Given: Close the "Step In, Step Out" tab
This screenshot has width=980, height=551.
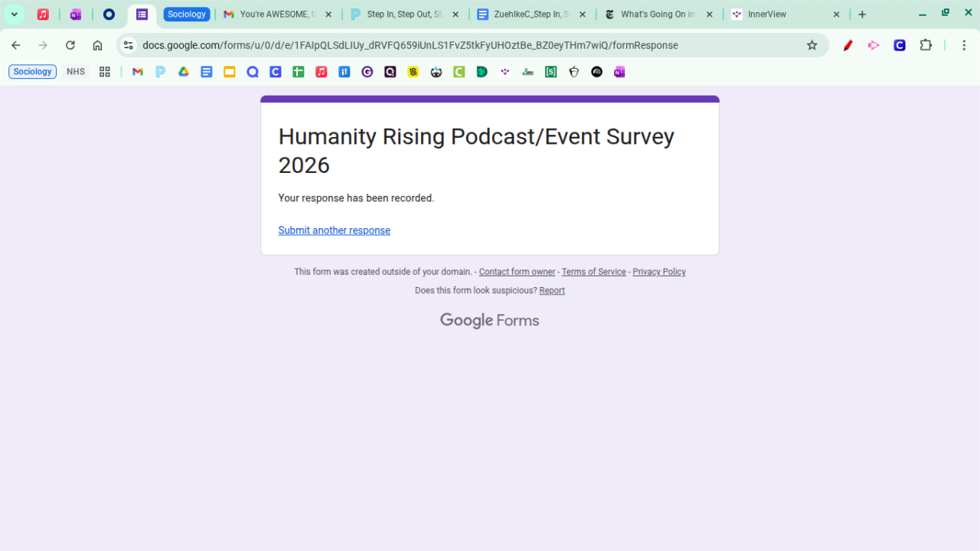Looking at the screenshot, I should pyautogui.click(x=456, y=15).
